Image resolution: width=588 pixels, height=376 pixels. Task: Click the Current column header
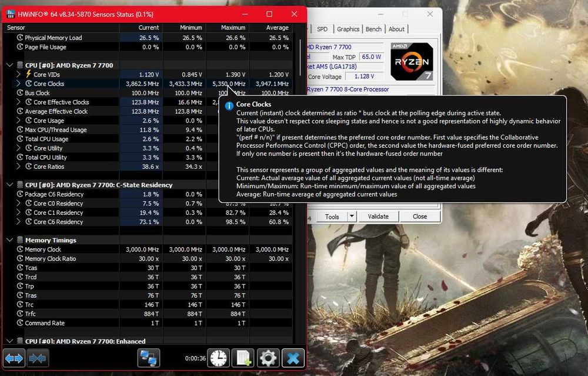pyautogui.click(x=141, y=28)
